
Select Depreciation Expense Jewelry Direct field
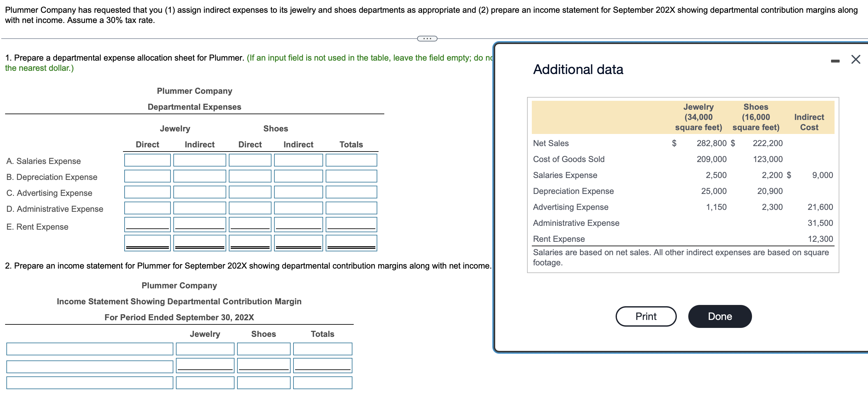pos(147,176)
